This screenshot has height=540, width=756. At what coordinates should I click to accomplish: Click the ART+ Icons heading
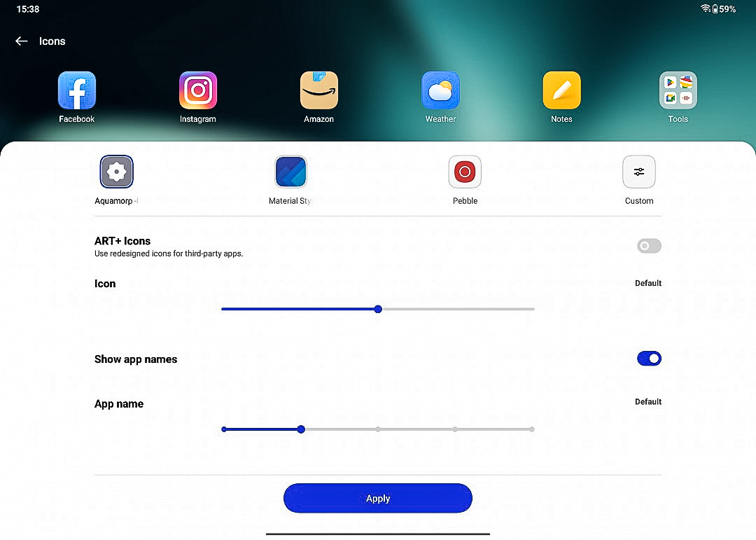coord(122,241)
